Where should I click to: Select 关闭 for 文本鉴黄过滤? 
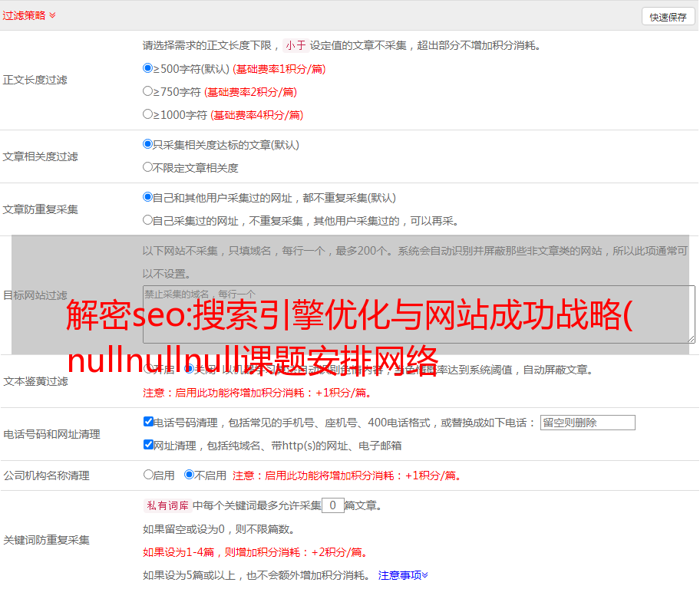click(x=190, y=369)
